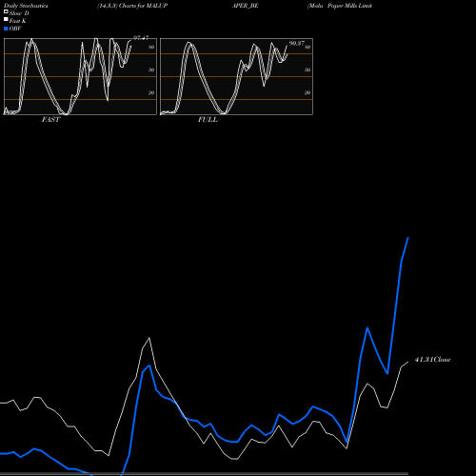
Task: Click the 'FAST' chart caption
Action: coord(50,120)
